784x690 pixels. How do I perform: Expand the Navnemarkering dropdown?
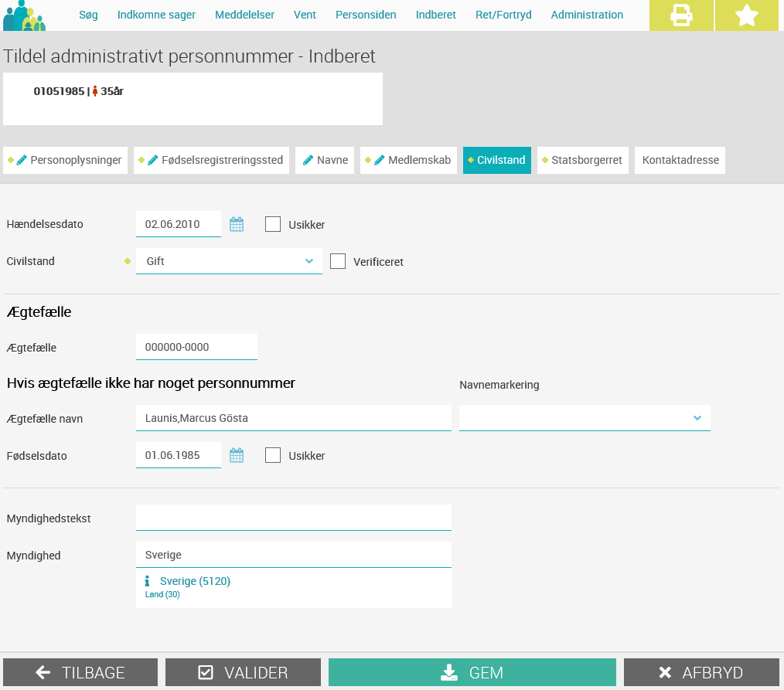(585, 418)
